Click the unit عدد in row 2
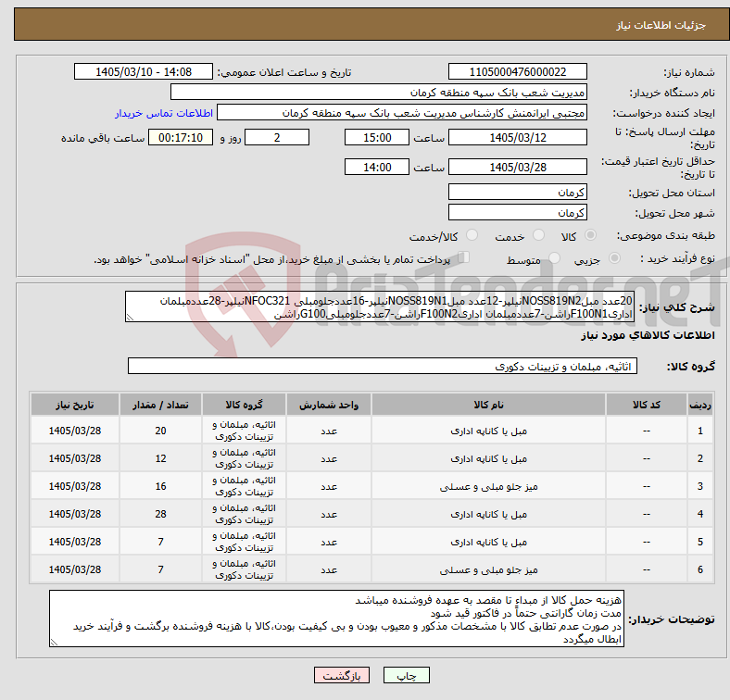The image size is (730, 700). [329, 459]
